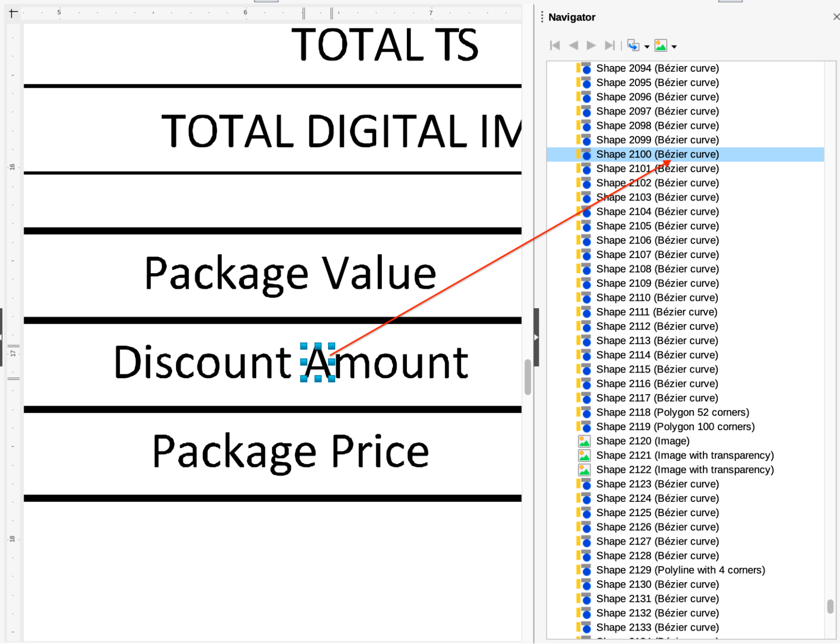Click the ruler origin corner icon
Viewport: 840px width, 644px height.
(13, 13)
